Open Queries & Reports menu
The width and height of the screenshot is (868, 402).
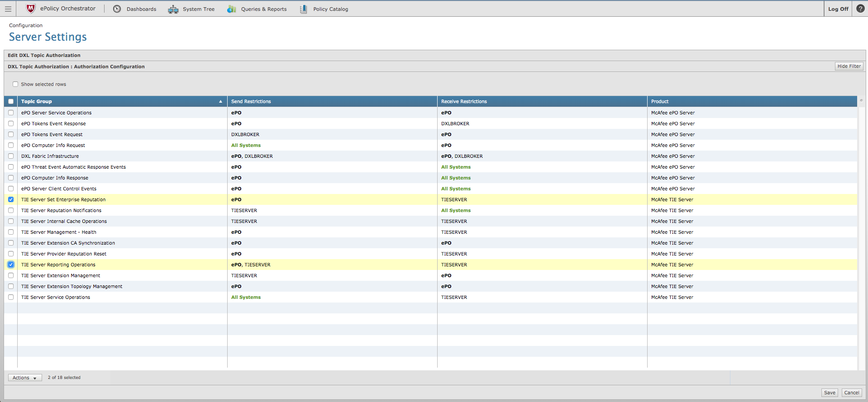click(x=264, y=9)
